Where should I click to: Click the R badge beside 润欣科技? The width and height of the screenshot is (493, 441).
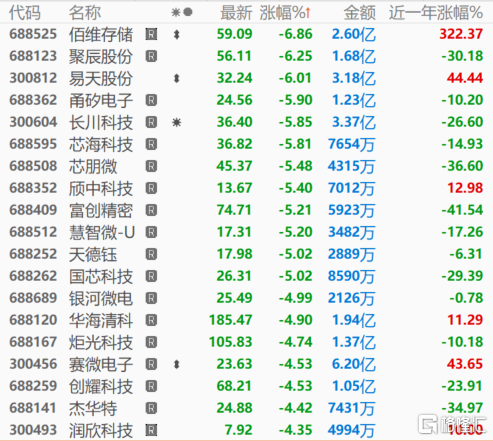pyautogui.click(x=151, y=430)
